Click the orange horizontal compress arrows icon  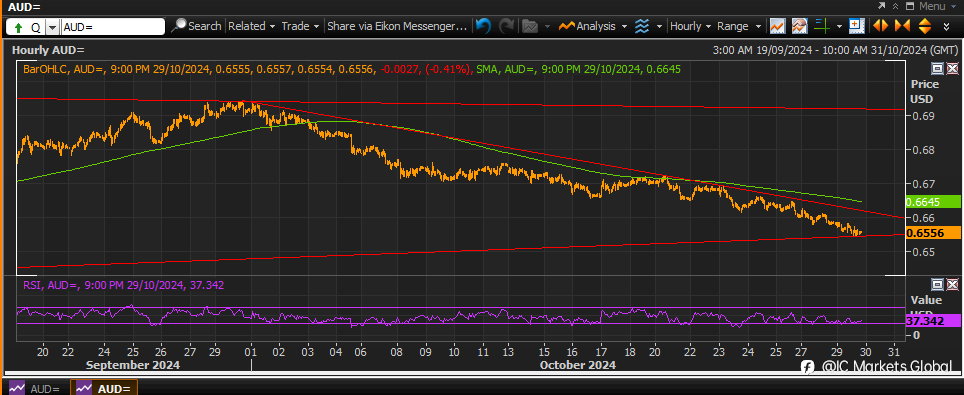(x=902, y=26)
